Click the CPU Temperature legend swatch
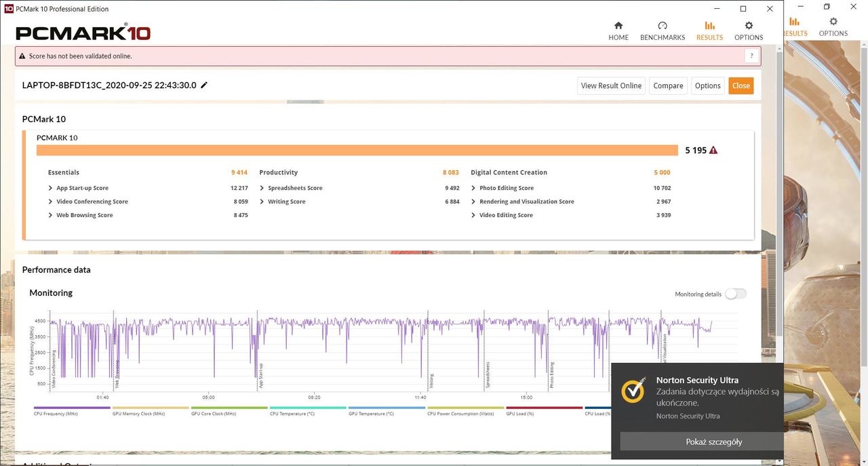This screenshot has width=868, height=466. click(x=308, y=408)
